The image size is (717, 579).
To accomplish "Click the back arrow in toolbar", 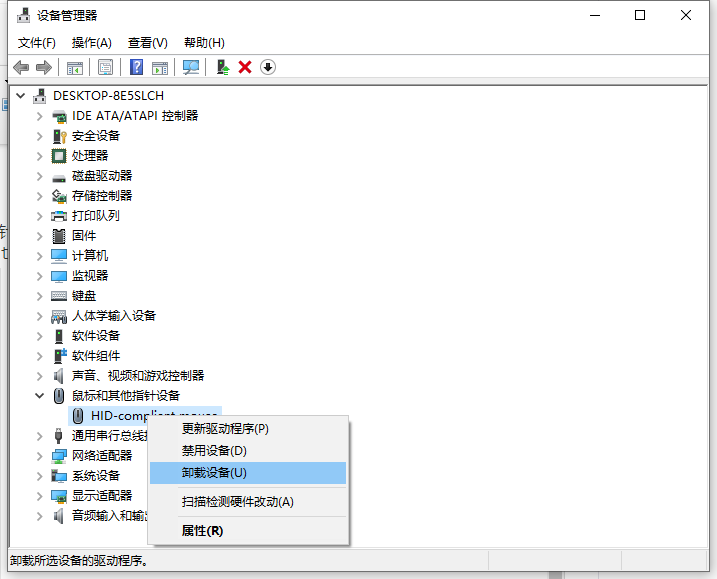I will [x=21, y=67].
